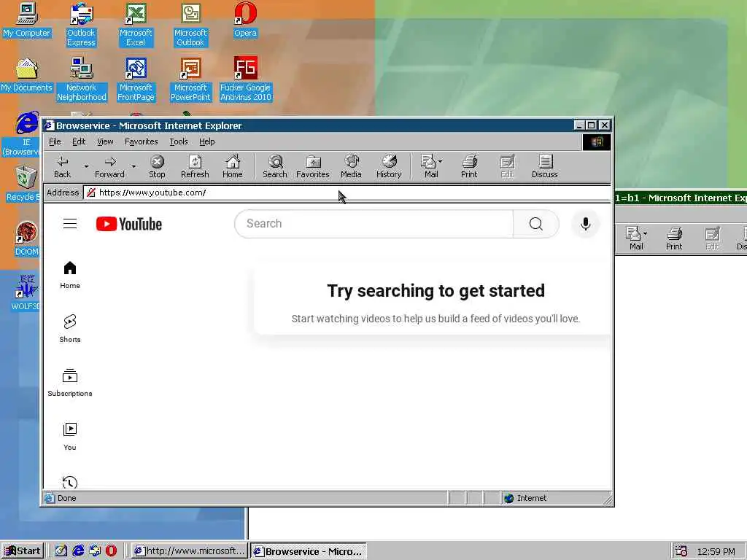Screen dimensions: 747x560
Task: Go to Home via IE toolbar
Action: (x=233, y=167)
